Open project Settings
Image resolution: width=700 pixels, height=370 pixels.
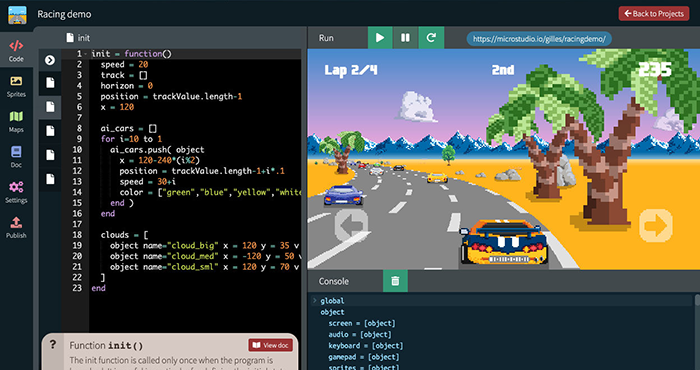(x=16, y=192)
